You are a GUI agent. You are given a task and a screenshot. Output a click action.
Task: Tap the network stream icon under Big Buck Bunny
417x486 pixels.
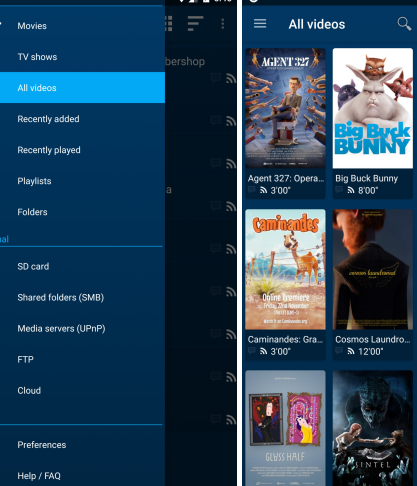351,190
